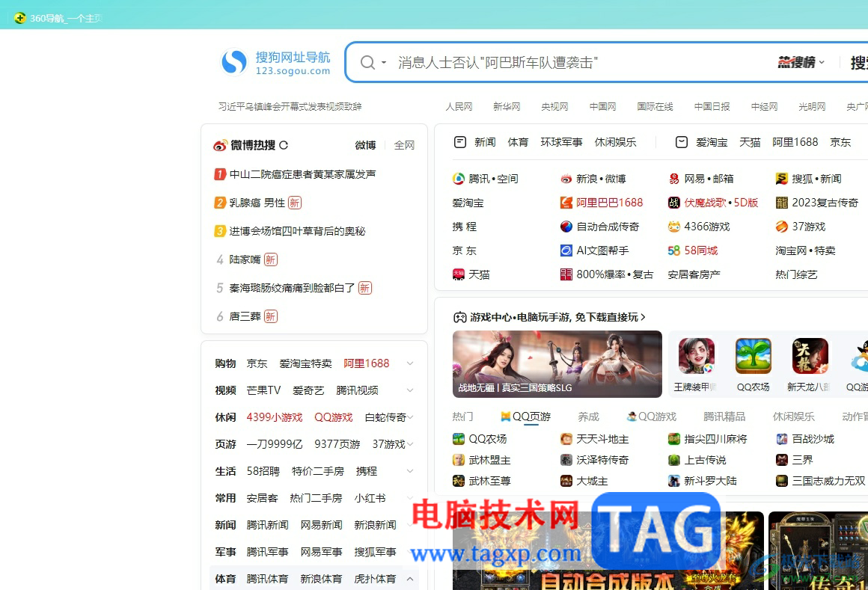Open the 休闲娱乐 category tab
868x590 pixels.
click(x=615, y=142)
